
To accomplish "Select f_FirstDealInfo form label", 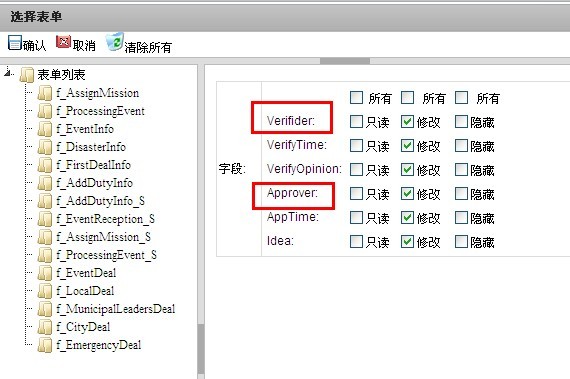I will [93, 165].
